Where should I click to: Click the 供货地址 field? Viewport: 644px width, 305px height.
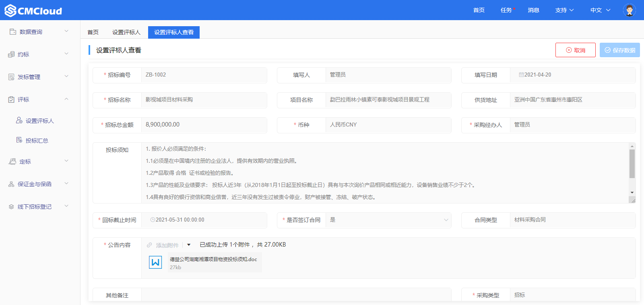pos(573,100)
